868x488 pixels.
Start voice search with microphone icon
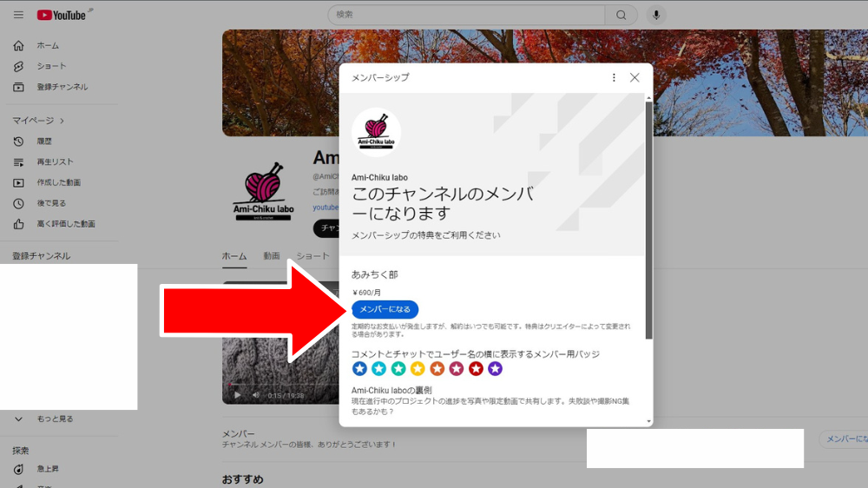point(656,15)
